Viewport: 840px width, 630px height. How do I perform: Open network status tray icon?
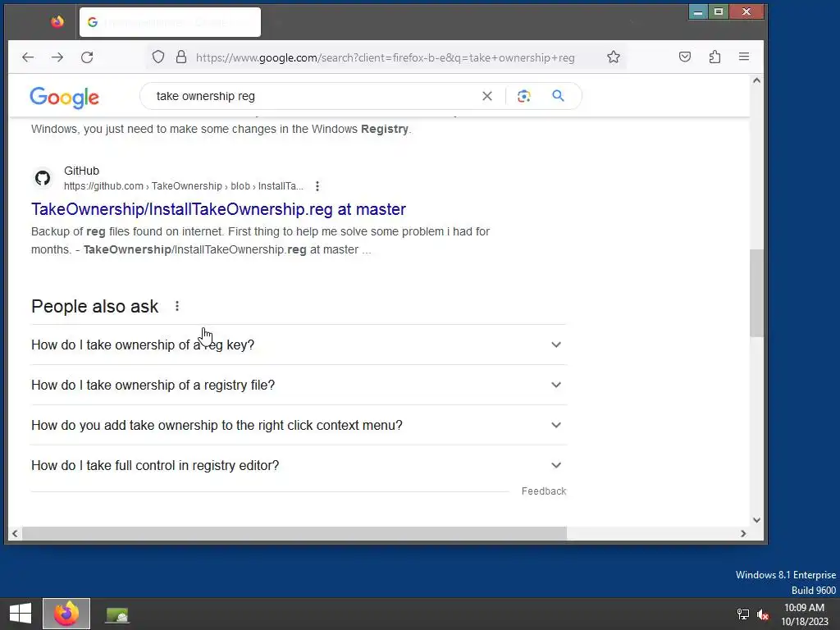(x=743, y=614)
